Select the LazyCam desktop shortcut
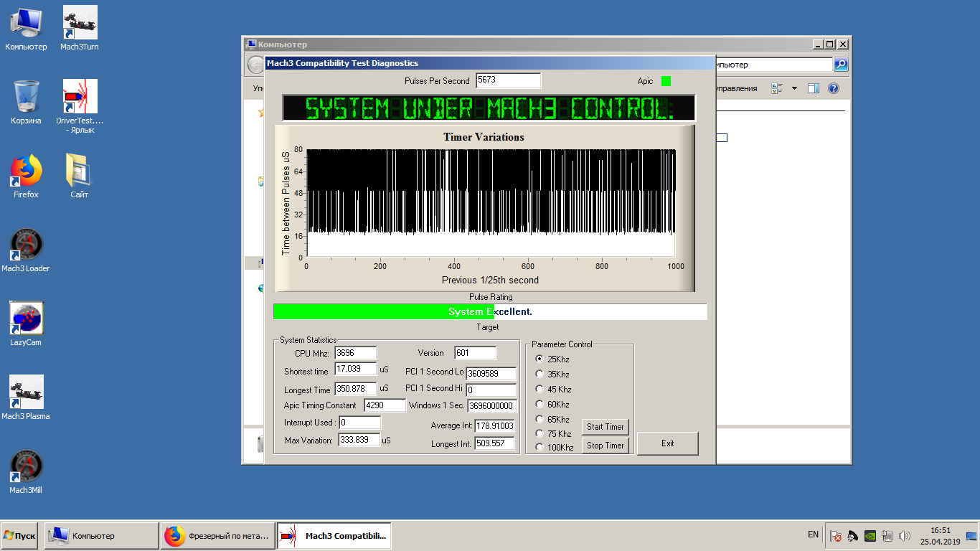Screen dimensions: 980x551 (26, 324)
